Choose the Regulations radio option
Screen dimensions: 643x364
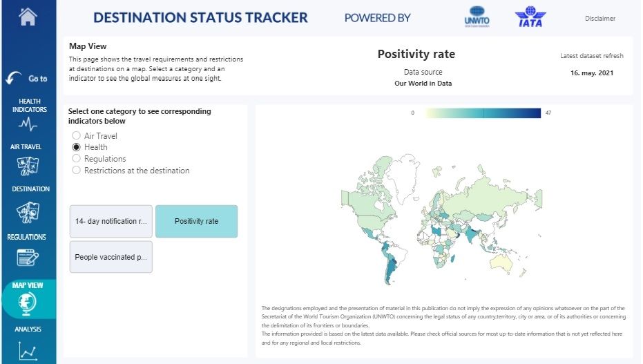pyautogui.click(x=77, y=159)
